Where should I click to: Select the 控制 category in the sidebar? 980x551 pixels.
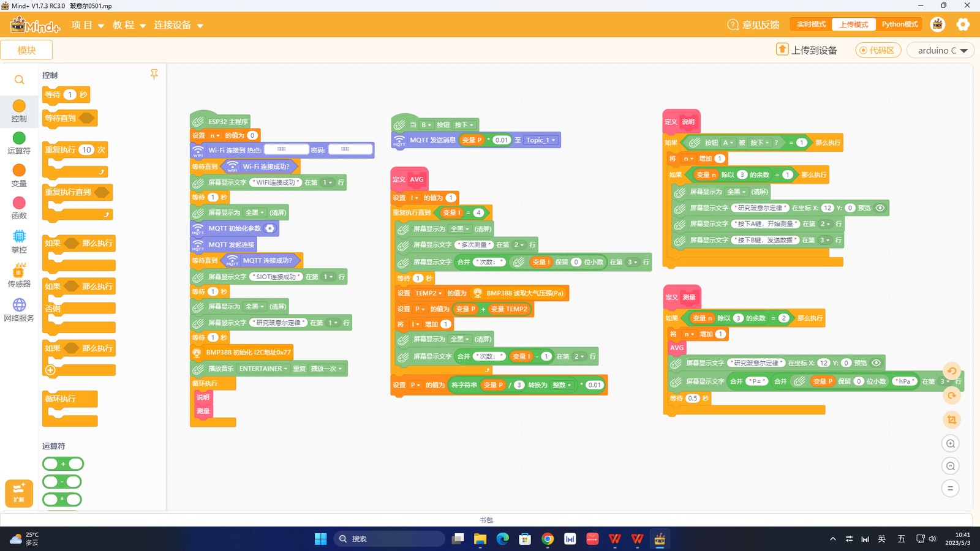point(19,111)
